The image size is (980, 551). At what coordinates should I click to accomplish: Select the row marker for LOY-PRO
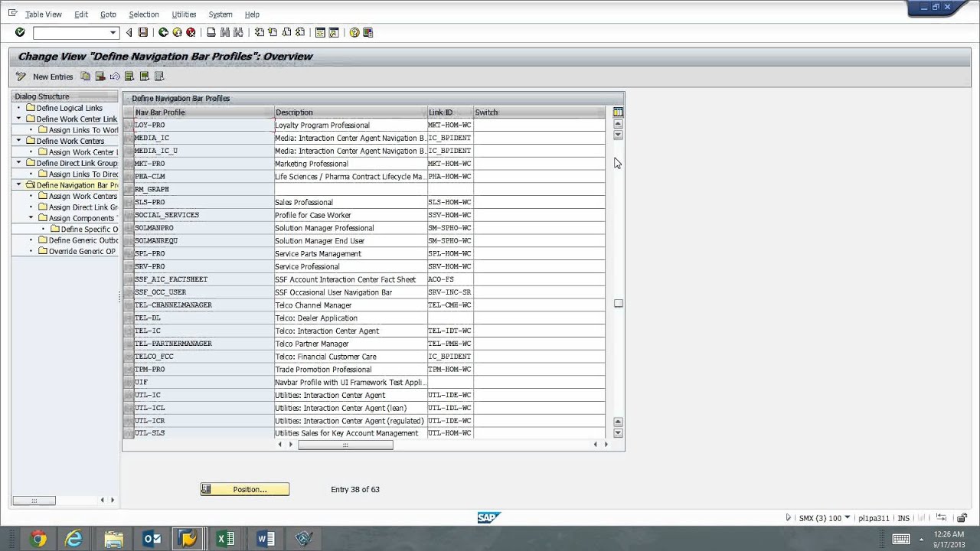[x=128, y=125]
